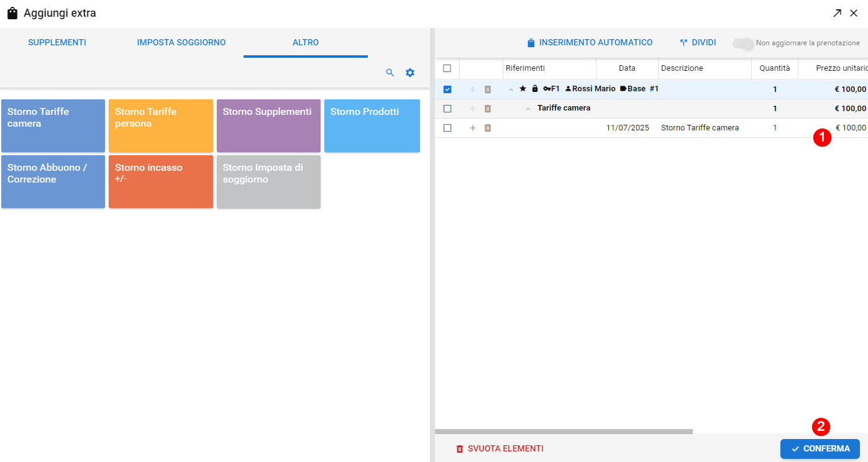
Task: Open settings via the gear icon
Action: pos(410,73)
